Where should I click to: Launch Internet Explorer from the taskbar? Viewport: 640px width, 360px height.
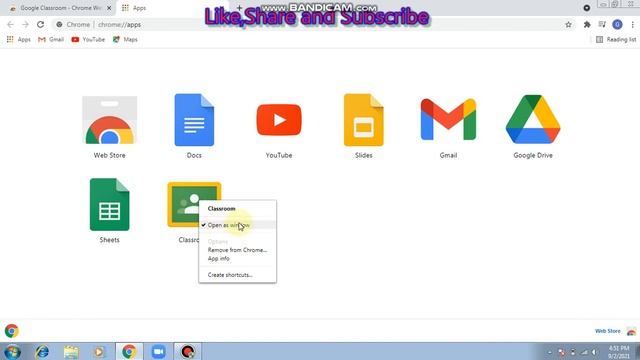pos(42,352)
